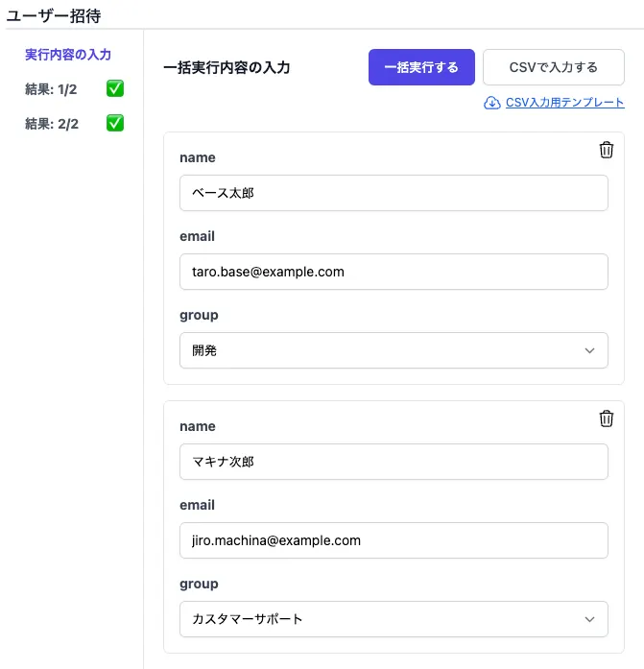Select the 実行内容の入力 step in the sidebar
The image size is (644, 669).
68,55
